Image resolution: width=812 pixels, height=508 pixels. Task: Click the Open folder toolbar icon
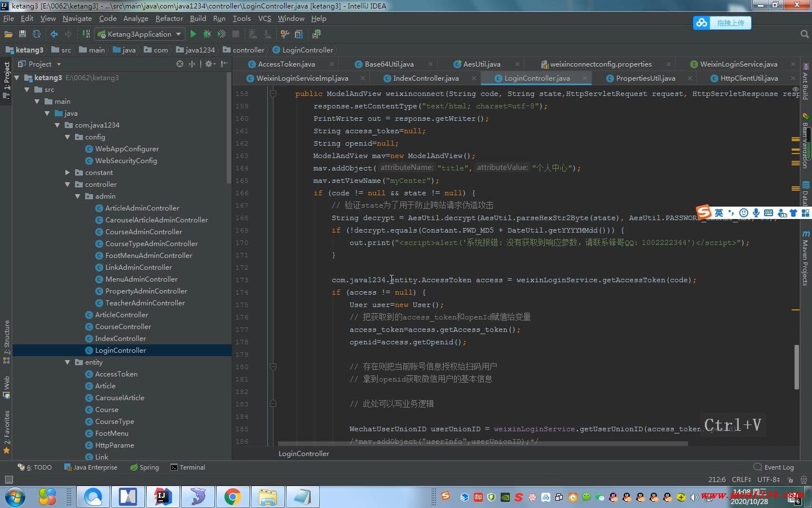click(8, 34)
